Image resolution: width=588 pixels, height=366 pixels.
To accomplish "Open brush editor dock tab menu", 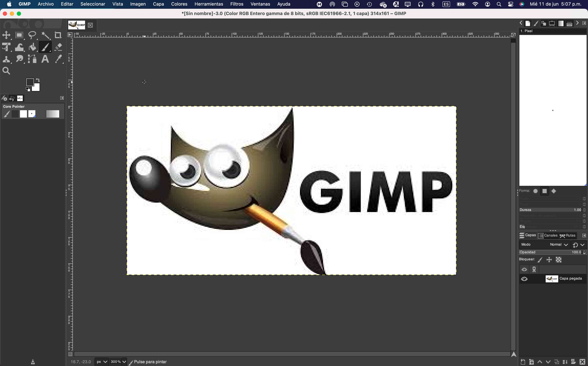I will (x=584, y=23).
